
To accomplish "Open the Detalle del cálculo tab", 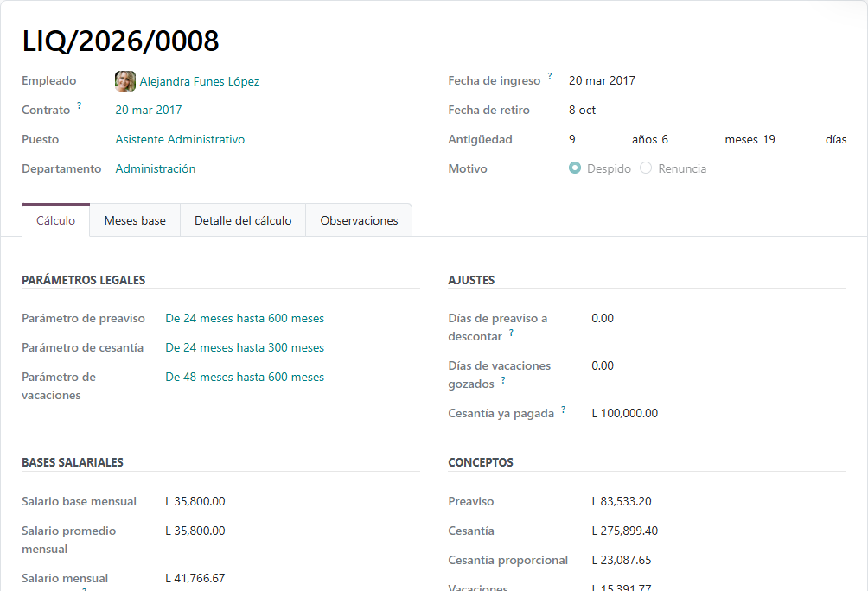I will (x=243, y=220).
